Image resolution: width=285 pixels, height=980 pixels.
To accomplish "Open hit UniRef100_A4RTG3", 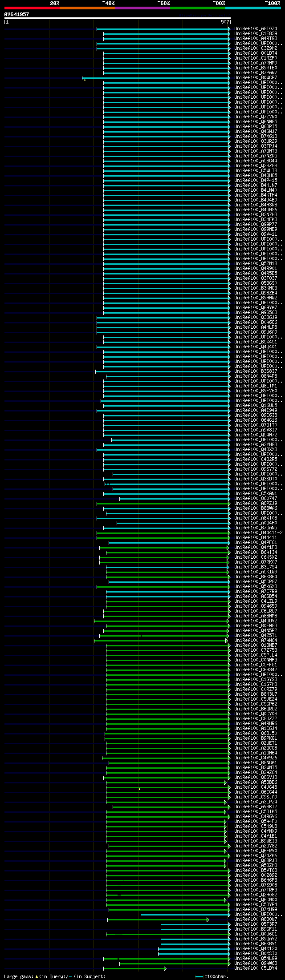I will tap(256, 39).
